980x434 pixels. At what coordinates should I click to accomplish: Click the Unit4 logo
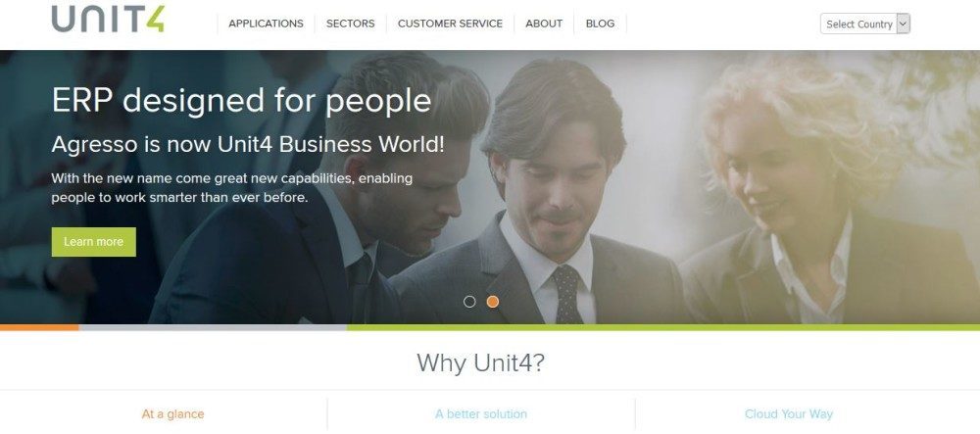(108, 19)
